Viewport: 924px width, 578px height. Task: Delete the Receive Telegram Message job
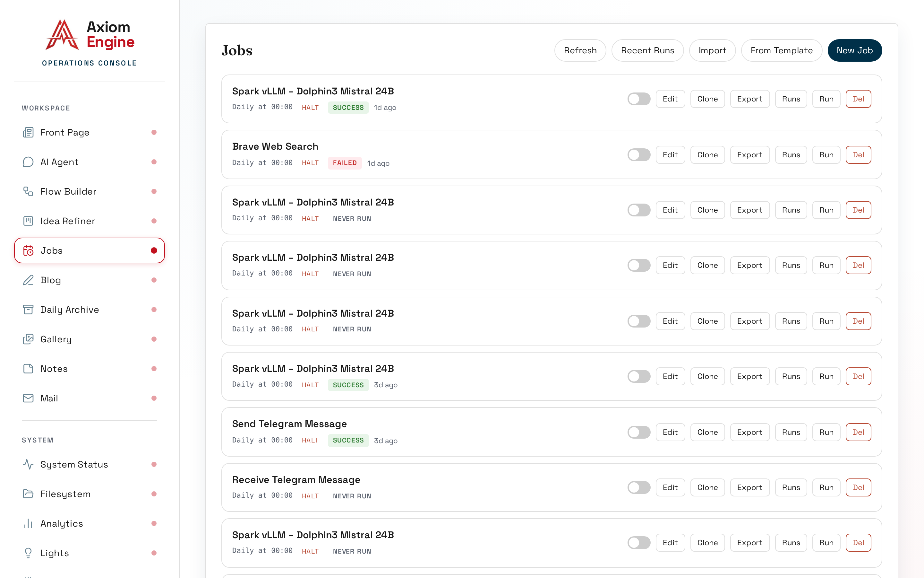pos(858,487)
